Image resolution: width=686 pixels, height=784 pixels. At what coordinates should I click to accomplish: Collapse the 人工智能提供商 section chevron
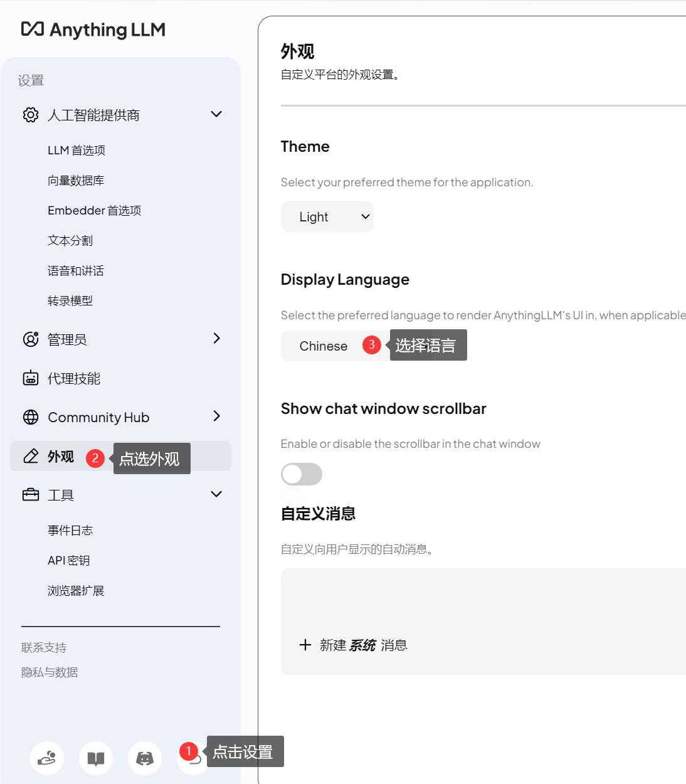tap(216, 114)
